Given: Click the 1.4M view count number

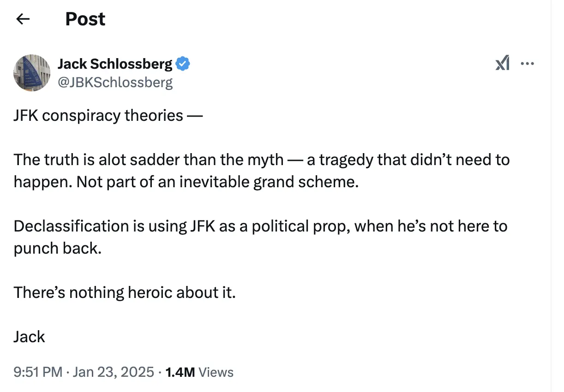Looking at the screenshot, I should pos(180,372).
